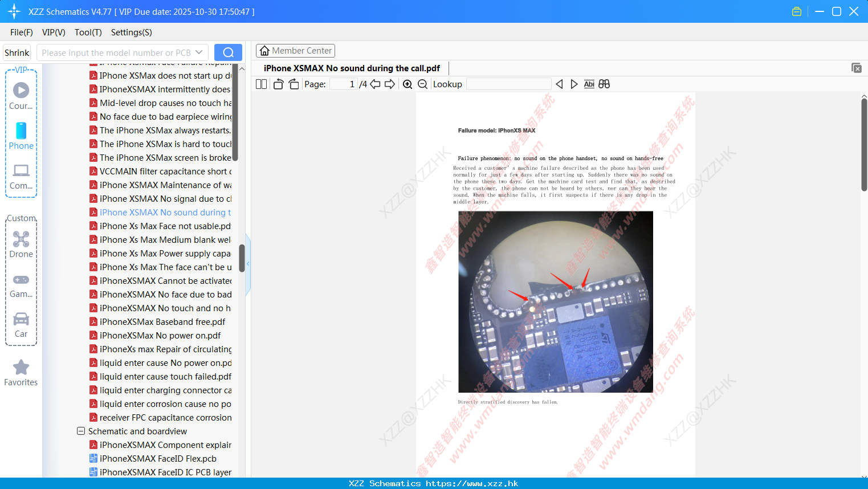Open Mid-level drop causes no touch
This screenshot has width=868, height=489.
coord(161,103)
